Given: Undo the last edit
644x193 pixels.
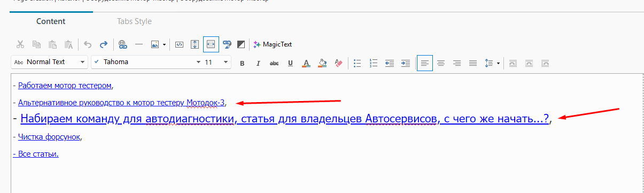Looking at the screenshot, I should click(88, 44).
